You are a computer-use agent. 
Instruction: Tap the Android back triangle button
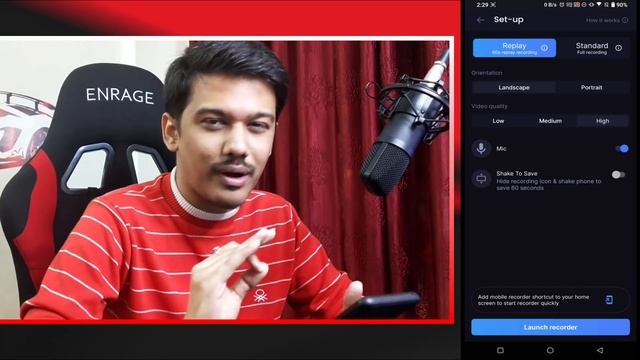point(600,350)
